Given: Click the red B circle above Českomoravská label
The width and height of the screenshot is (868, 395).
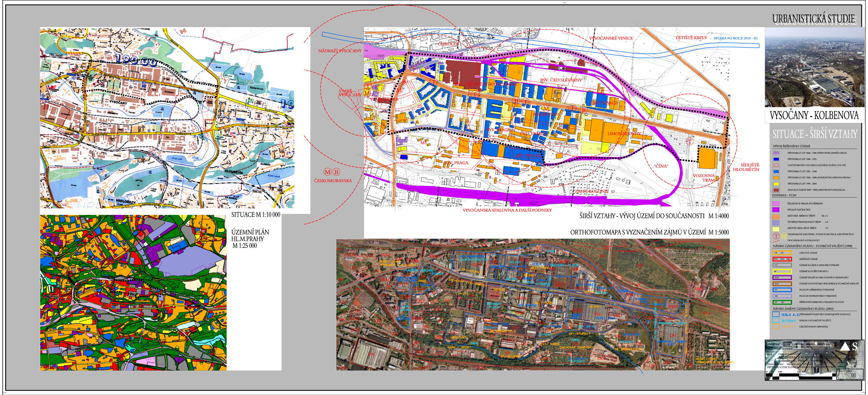Looking at the screenshot, I should coord(336,172).
